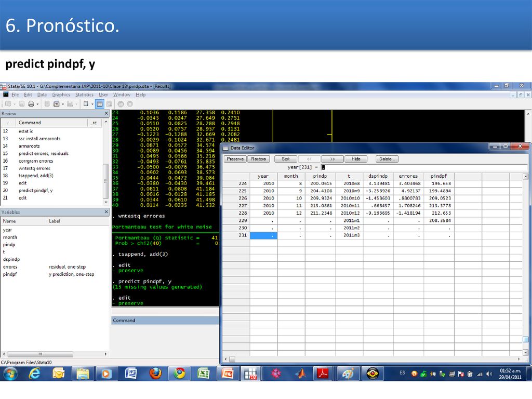Image resolution: width=532 pixels, height=399 pixels.
Task: Click the clock showing 01:52 a.m.
Action: pyautogui.click(x=510, y=371)
